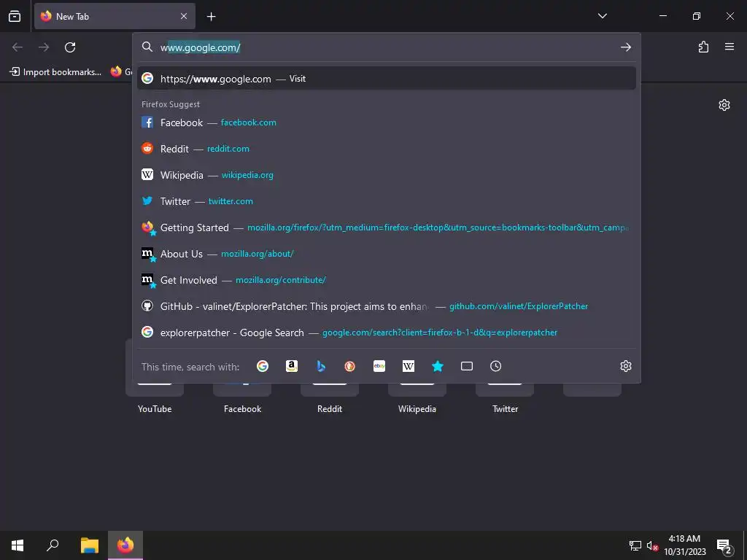
Task: Choose the Facebook facebook.com suggestion
Action: point(387,122)
